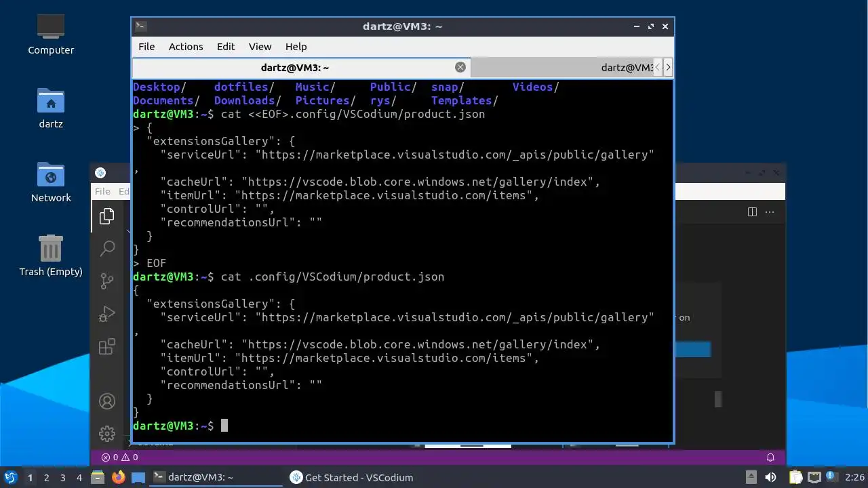This screenshot has height=488, width=868.
Task: Click the 'Desktop/' directory name in terminal
Action: tap(159, 87)
